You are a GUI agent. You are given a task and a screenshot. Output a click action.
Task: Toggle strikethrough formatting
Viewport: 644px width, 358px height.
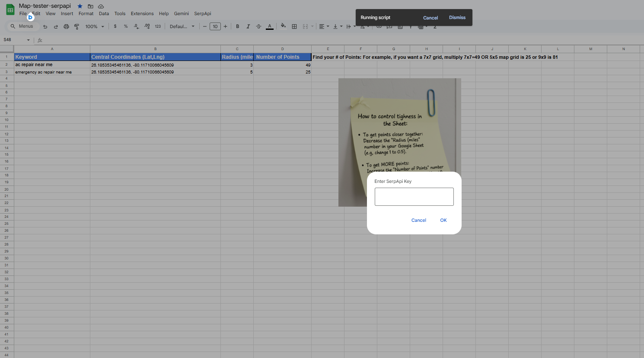pos(258,26)
